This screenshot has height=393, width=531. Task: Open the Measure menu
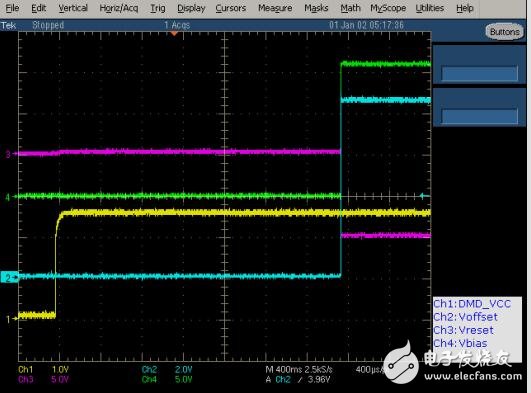(x=275, y=8)
